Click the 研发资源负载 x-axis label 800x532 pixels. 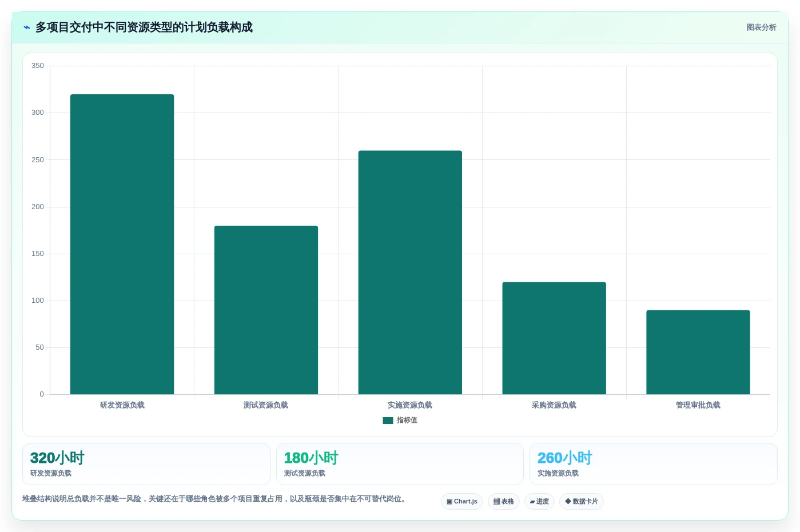point(122,405)
